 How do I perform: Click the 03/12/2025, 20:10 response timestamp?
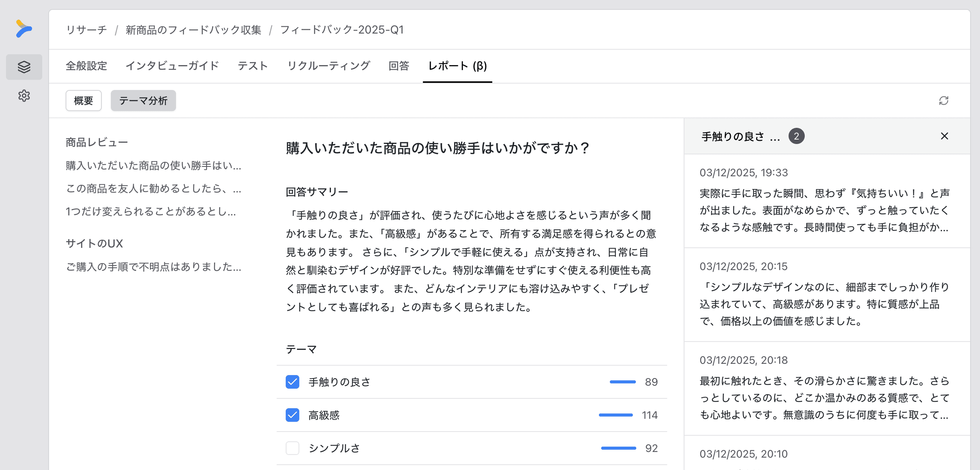[743, 454]
